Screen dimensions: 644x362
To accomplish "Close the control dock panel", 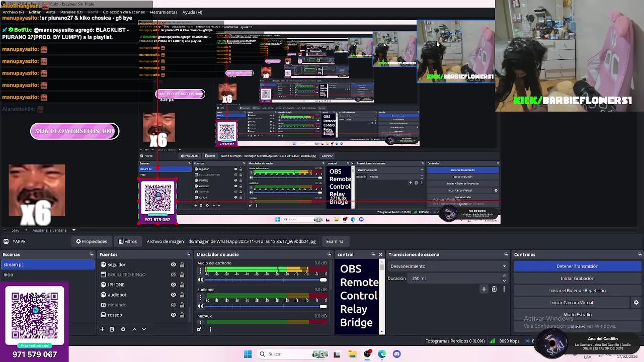I will coord(380,254).
